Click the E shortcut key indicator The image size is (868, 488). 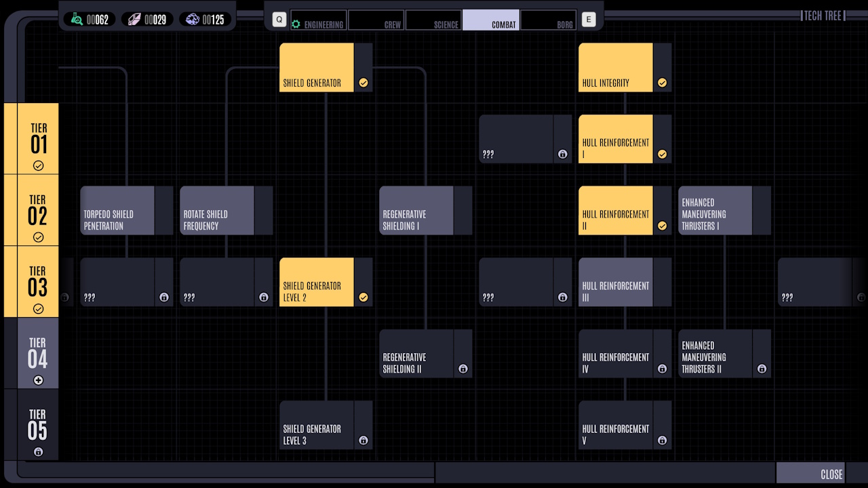[588, 19]
